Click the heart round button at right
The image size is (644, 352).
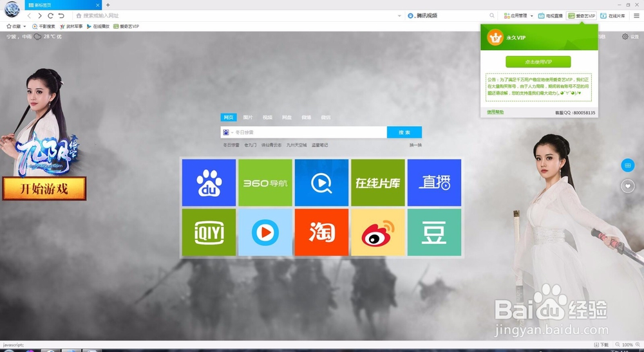tap(627, 186)
